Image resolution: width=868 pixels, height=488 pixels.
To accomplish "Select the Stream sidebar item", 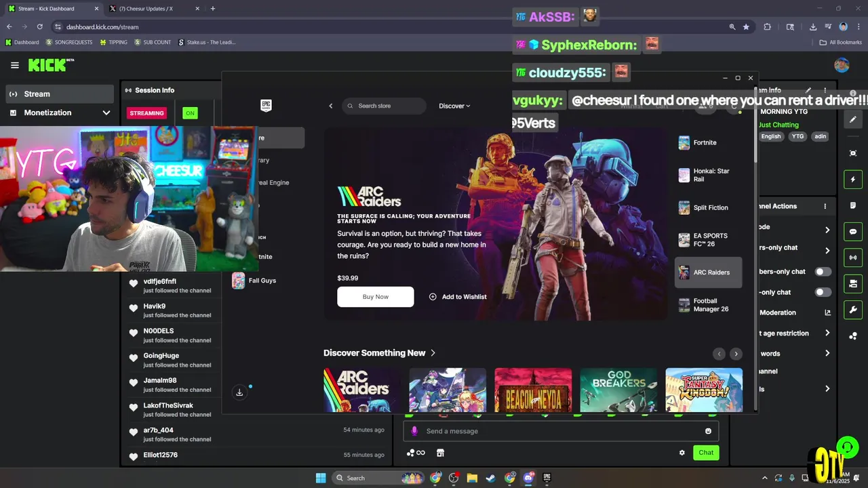I will tap(60, 94).
